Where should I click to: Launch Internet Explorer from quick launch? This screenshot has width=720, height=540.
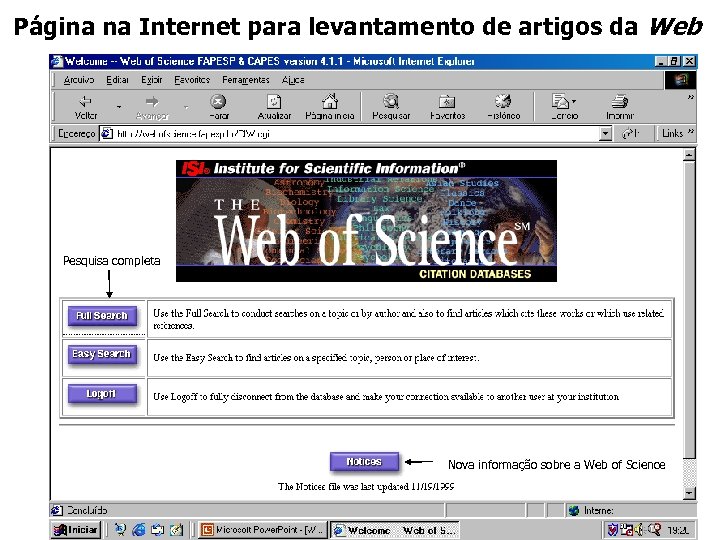coord(138,529)
